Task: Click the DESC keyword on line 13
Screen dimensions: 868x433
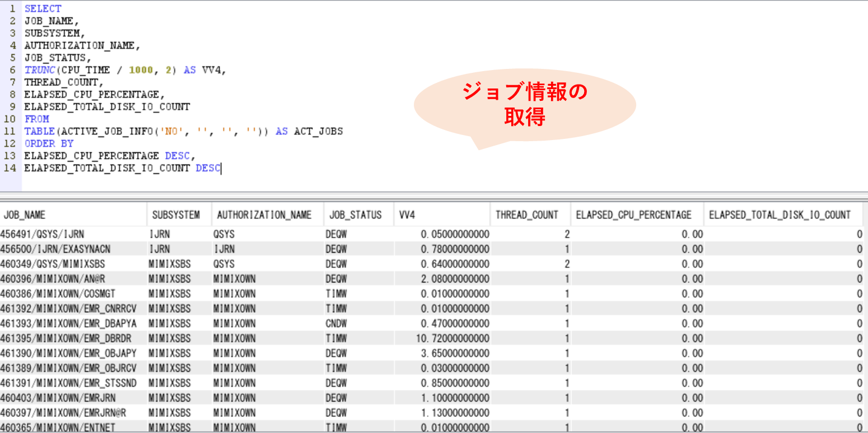Action: [179, 155]
